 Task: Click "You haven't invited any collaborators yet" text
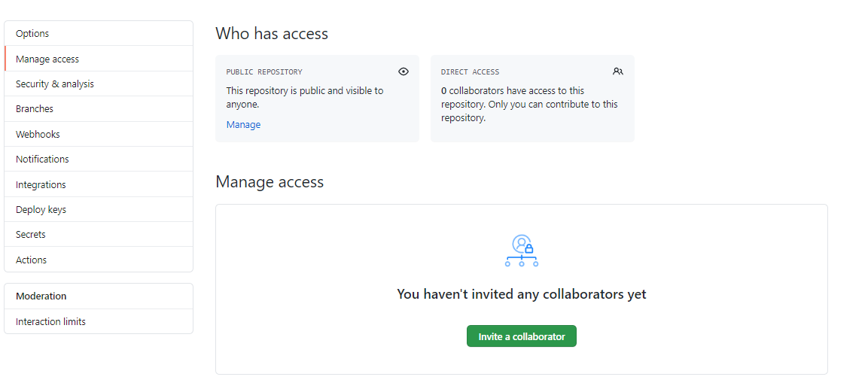click(x=522, y=294)
